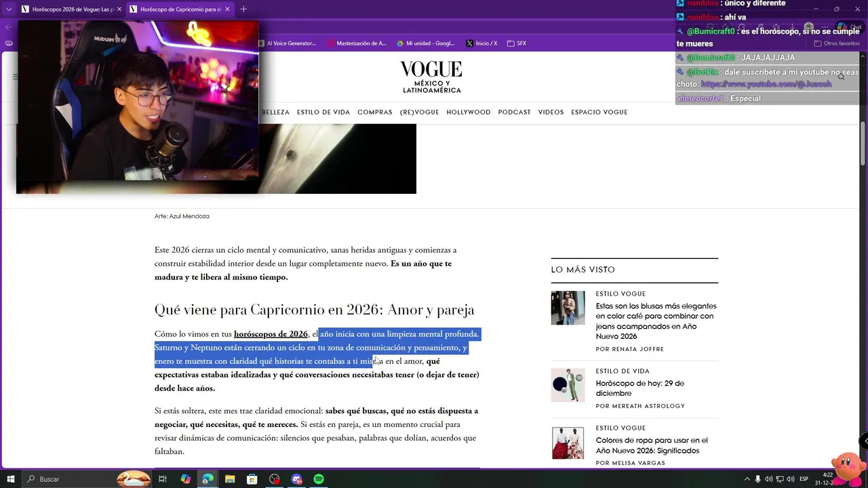Image resolution: width=868 pixels, height=488 pixels.
Task: Click the ESP input language indicator
Action: pos(804,479)
